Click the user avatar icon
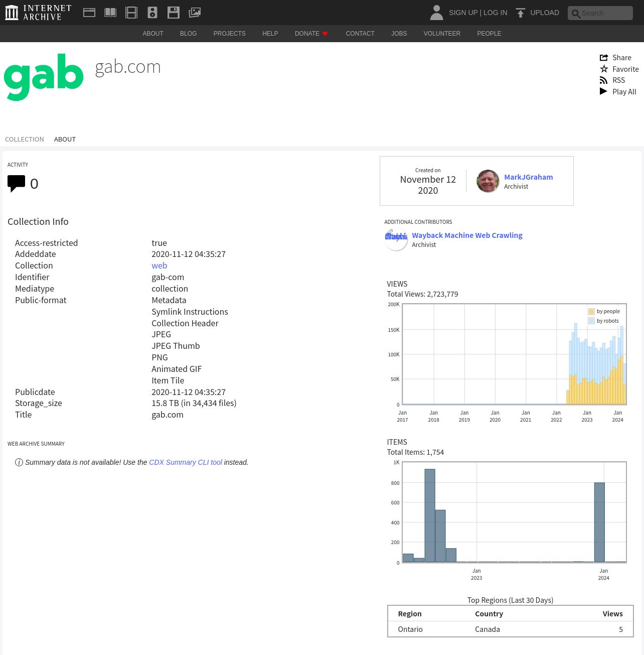This screenshot has height=655, width=644. tap(436, 13)
